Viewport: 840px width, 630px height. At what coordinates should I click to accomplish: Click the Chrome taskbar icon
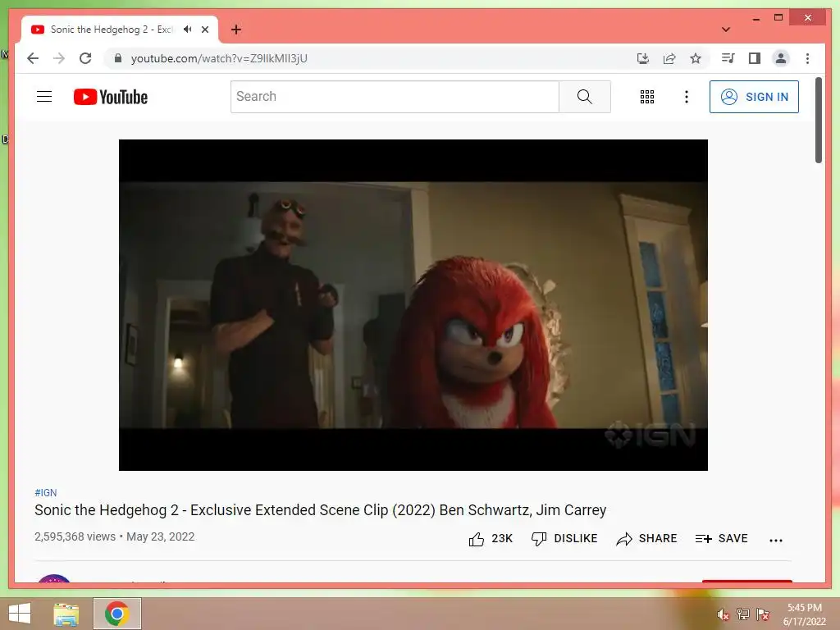click(116, 614)
